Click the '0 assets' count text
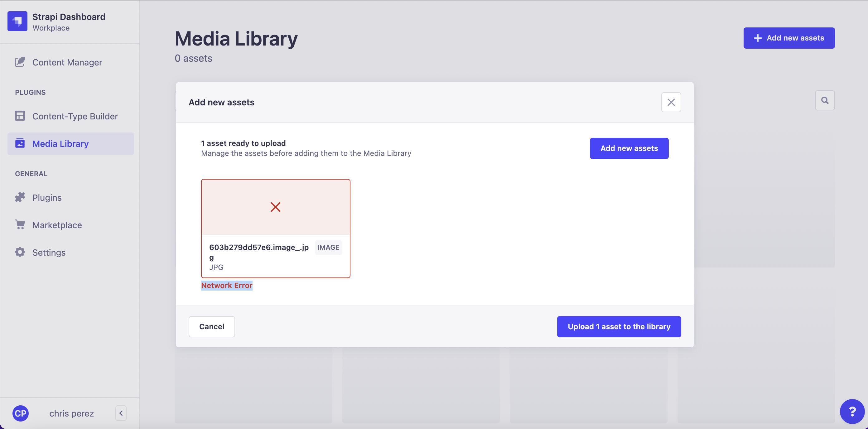Screen dimensions: 868x429 (193, 58)
